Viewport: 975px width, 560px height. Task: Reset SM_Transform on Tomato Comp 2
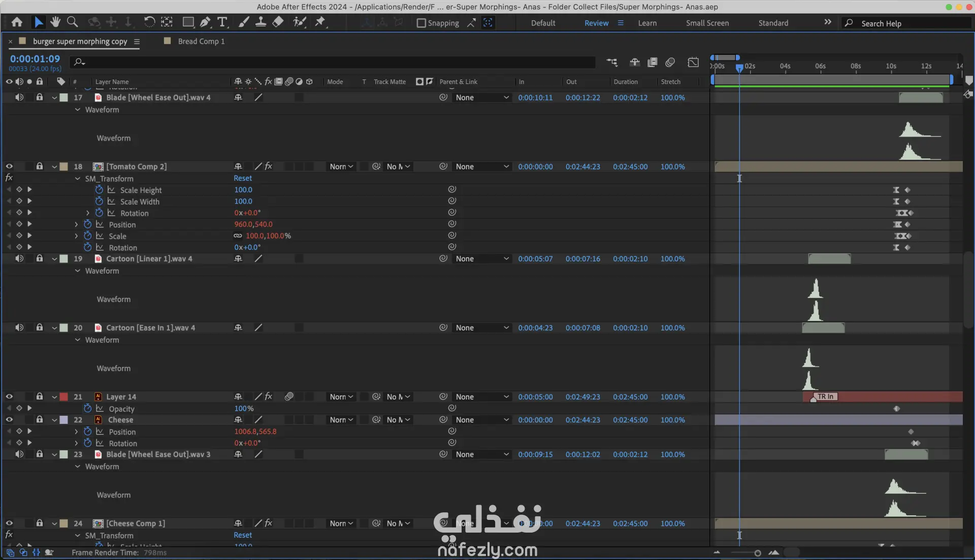click(x=242, y=178)
